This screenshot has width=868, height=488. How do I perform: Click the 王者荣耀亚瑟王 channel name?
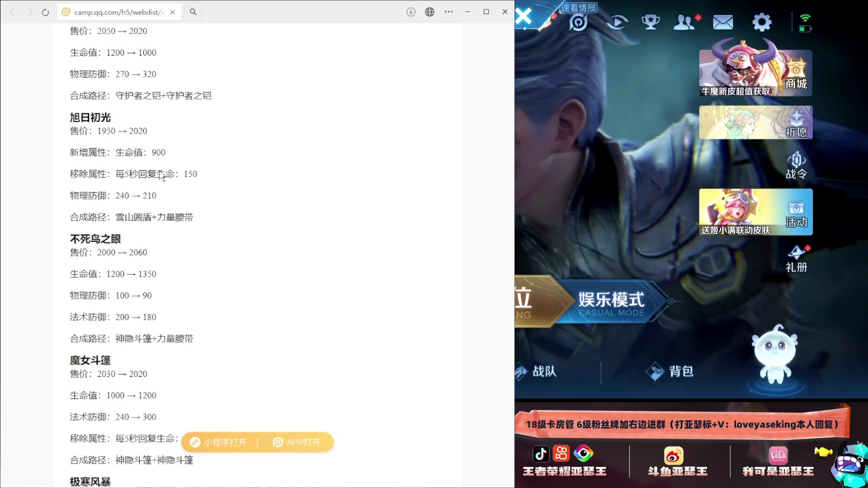(565, 471)
